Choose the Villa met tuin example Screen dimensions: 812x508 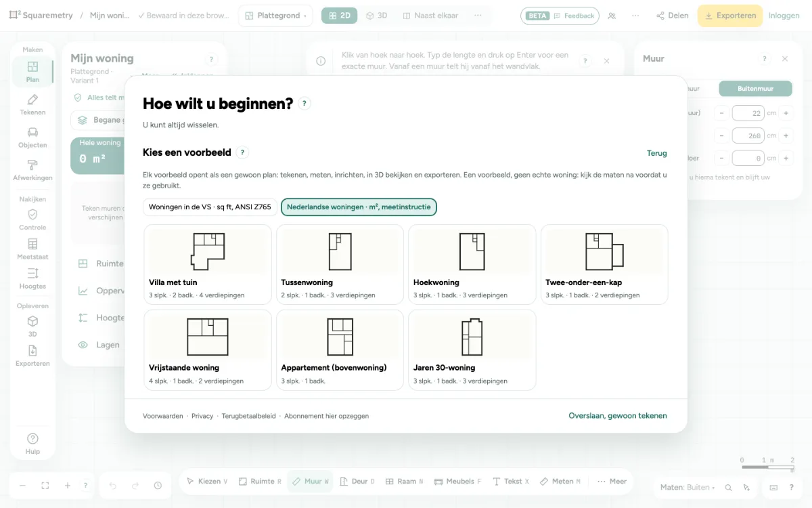pyautogui.click(x=208, y=264)
